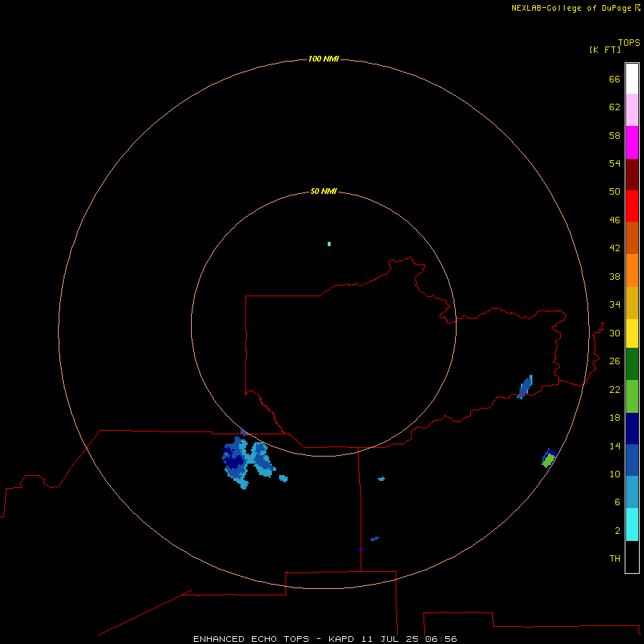The height and width of the screenshot is (644, 644).
Task: Click the legend value '10'
Action: click(615, 474)
